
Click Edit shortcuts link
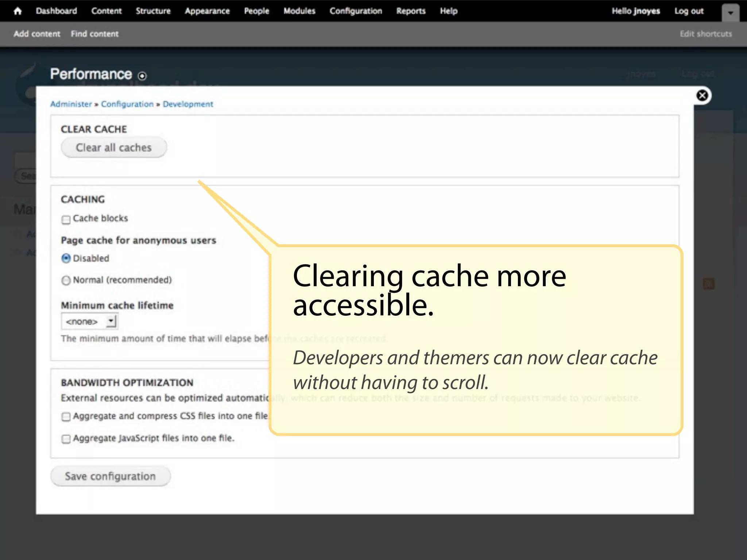point(705,34)
